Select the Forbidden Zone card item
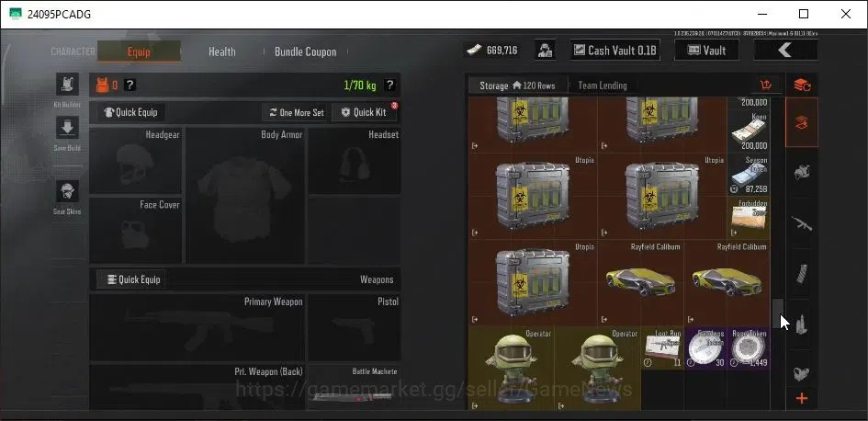868x421 pixels. click(749, 218)
